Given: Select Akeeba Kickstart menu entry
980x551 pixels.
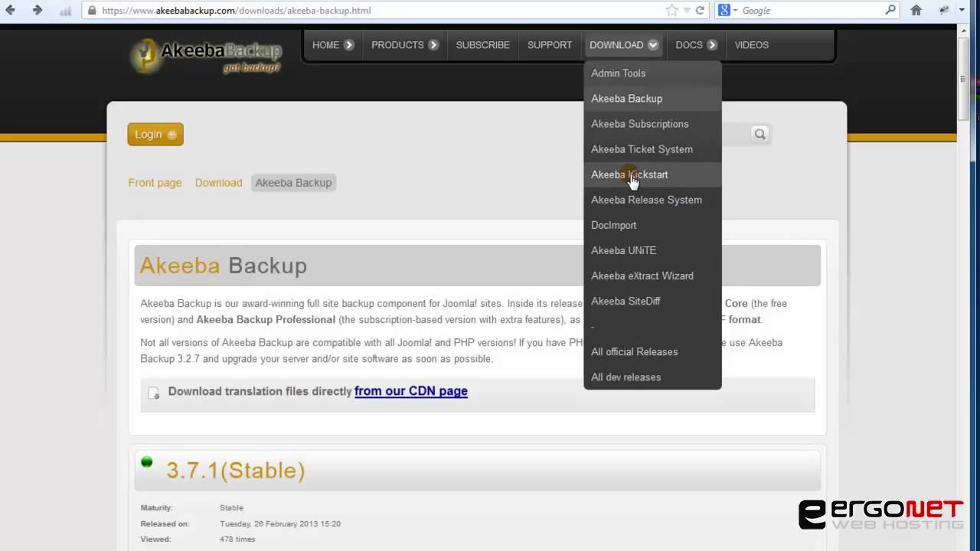Looking at the screenshot, I should pyautogui.click(x=652, y=174).
